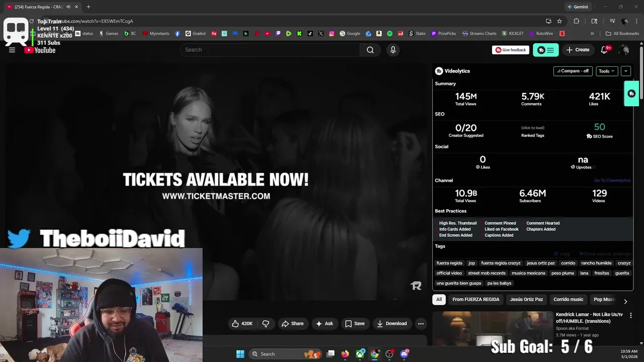The image size is (644, 362).
Task: Open the Kendrick Lamar video thumbnail
Action: point(493,328)
